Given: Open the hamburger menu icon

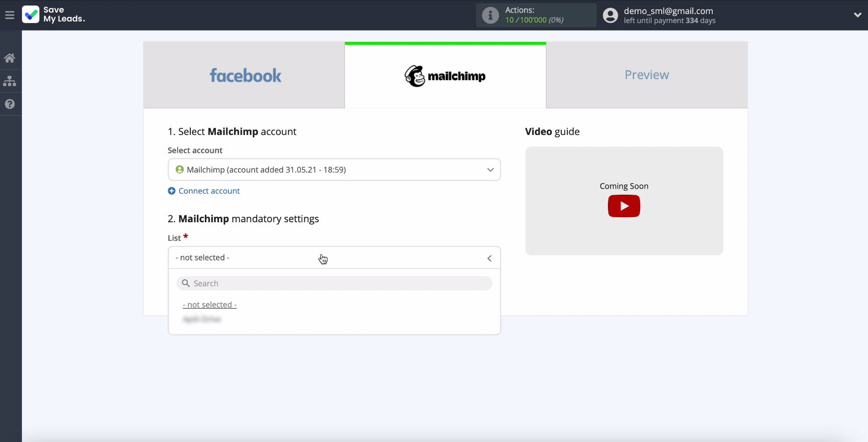Looking at the screenshot, I should pos(10,15).
